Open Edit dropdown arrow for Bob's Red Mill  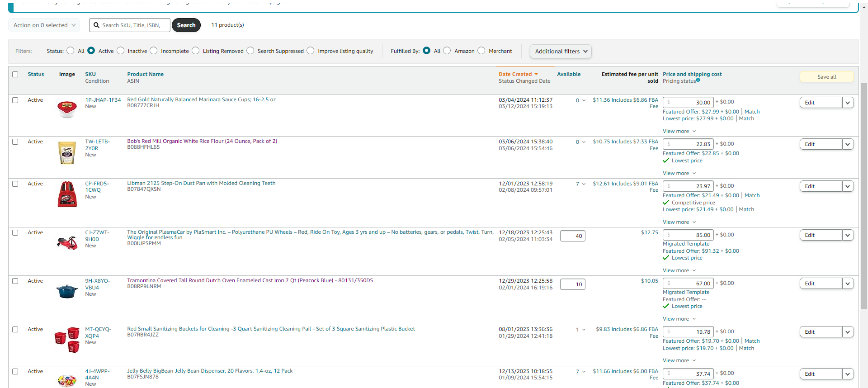(848, 144)
